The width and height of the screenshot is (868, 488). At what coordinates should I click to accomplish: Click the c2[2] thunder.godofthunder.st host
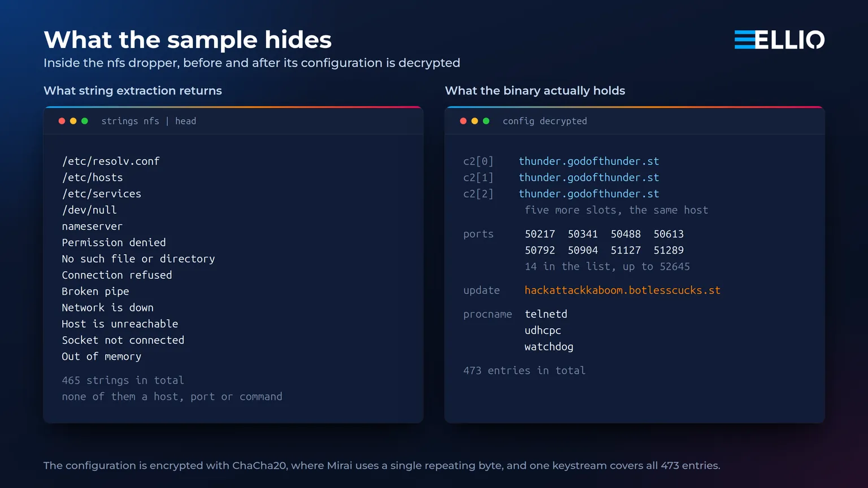[x=589, y=194]
